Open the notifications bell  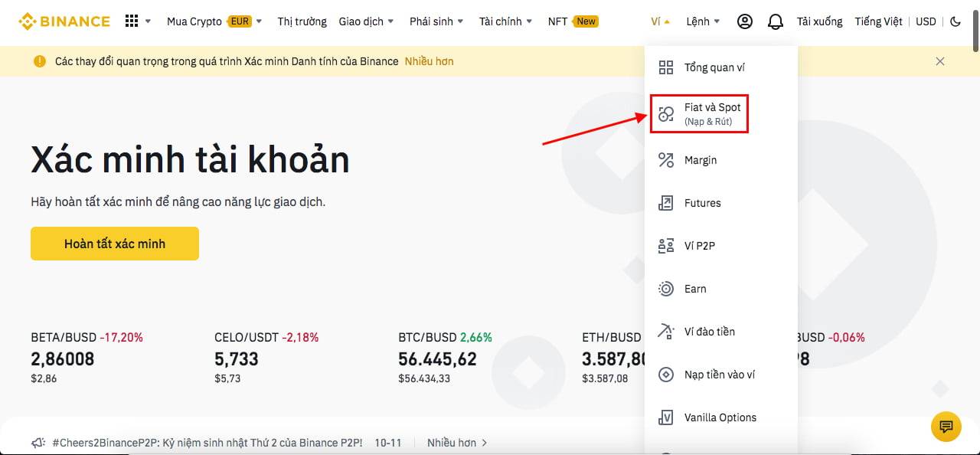pyautogui.click(x=775, y=21)
